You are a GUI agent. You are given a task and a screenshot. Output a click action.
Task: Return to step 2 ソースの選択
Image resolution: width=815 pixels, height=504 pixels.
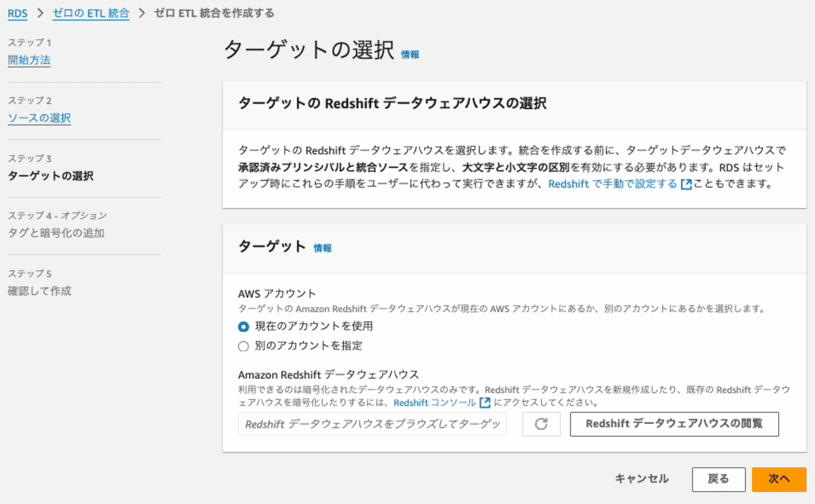39,118
